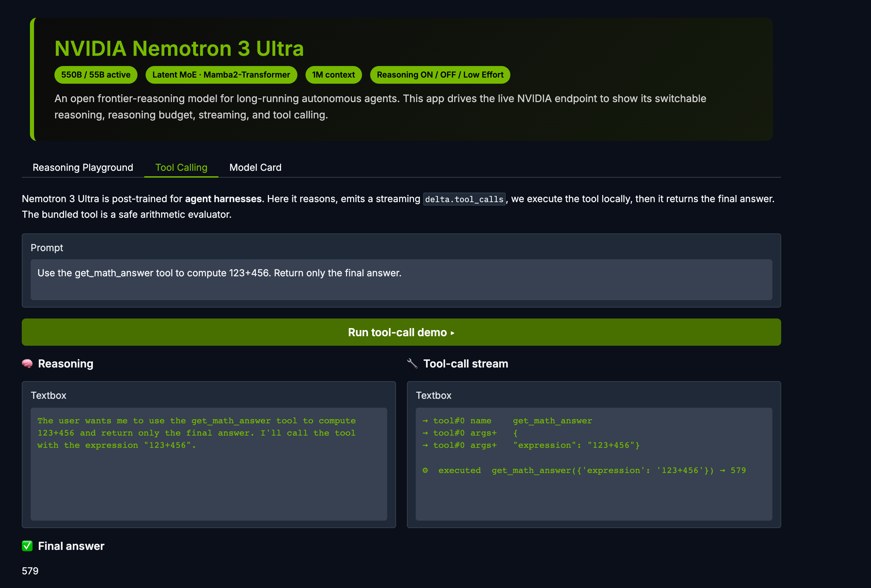
Task: Focus the Prompt text input field
Action: click(x=401, y=280)
